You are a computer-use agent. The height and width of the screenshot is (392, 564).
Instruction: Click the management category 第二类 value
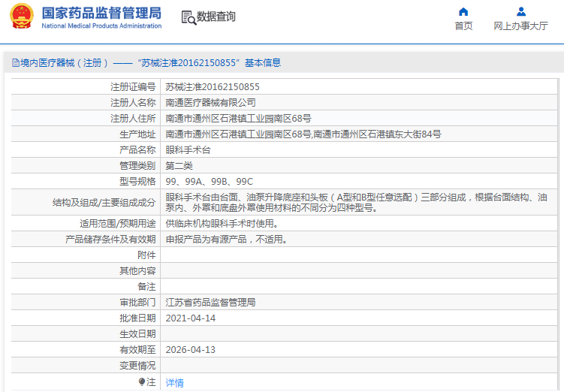click(x=179, y=165)
